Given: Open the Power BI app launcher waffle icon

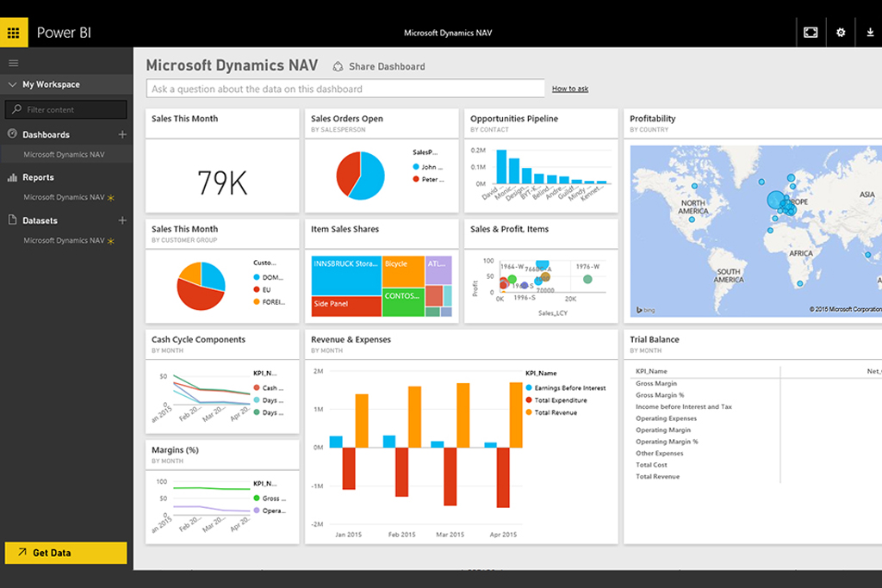Looking at the screenshot, I should tap(13, 32).
